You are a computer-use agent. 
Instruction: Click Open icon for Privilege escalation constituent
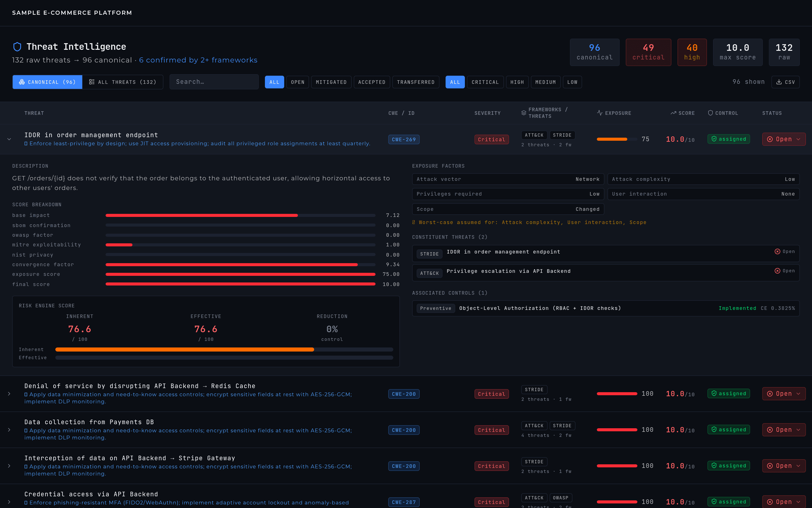coord(777,271)
